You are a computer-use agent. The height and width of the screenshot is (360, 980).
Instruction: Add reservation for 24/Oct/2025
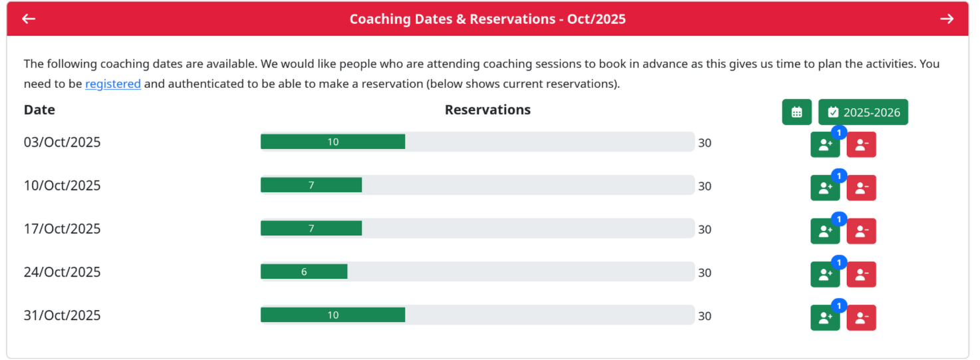point(824,275)
